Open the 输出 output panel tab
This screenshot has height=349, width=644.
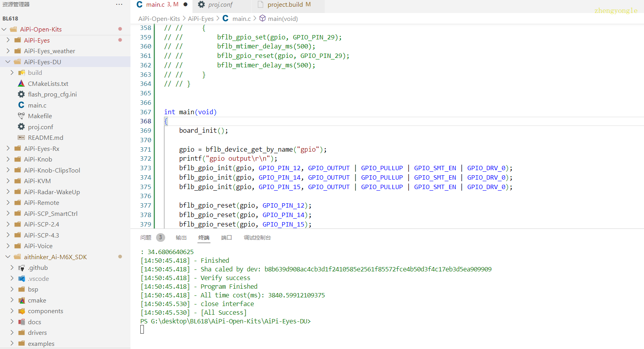pos(181,238)
